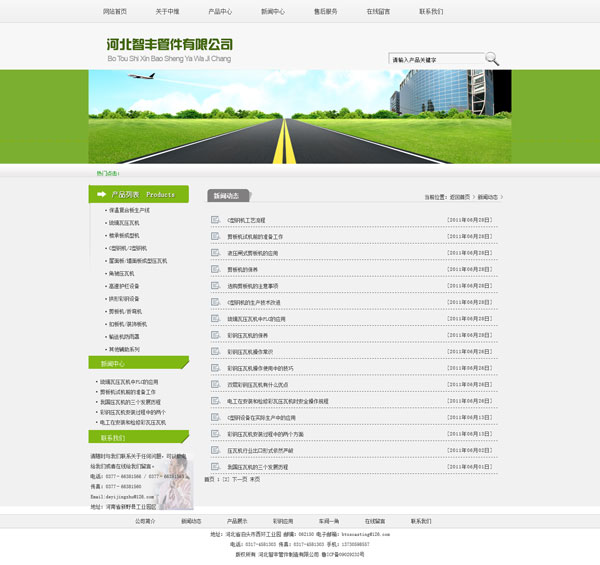Image resolution: width=600 pixels, height=565 pixels.
Task: Click document icon beside 剪板机试机前的准备工作
Action: [215, 236]
